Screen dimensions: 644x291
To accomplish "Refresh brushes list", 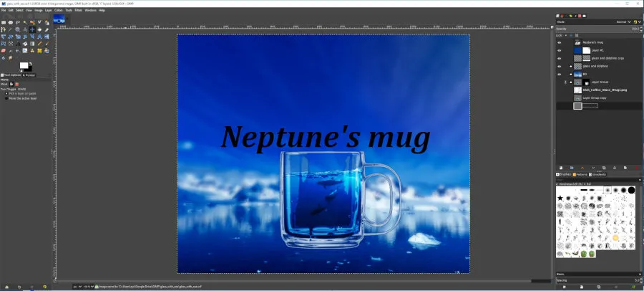I will (634, 287).
